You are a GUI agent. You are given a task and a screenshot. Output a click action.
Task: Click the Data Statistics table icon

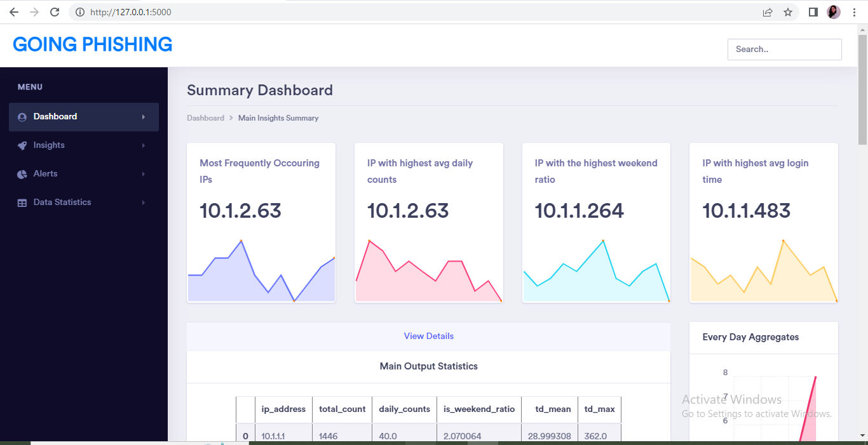tap(22, 203)
